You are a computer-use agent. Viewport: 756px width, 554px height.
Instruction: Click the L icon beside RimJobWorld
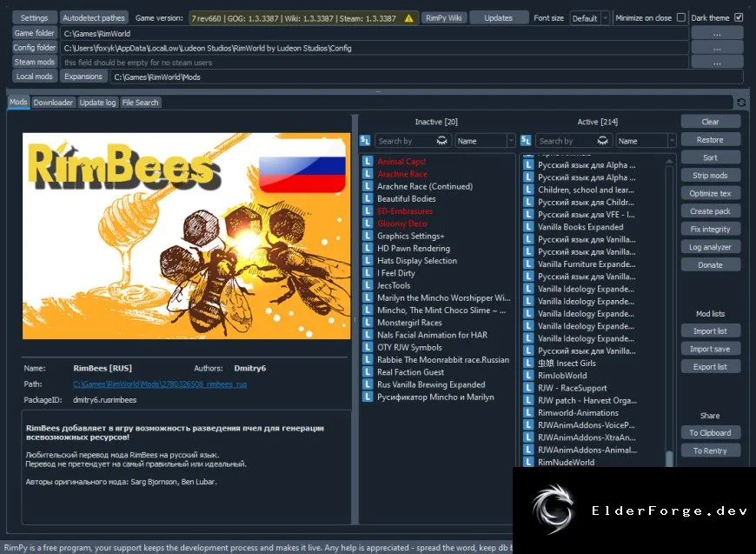[x=529, y=376]
